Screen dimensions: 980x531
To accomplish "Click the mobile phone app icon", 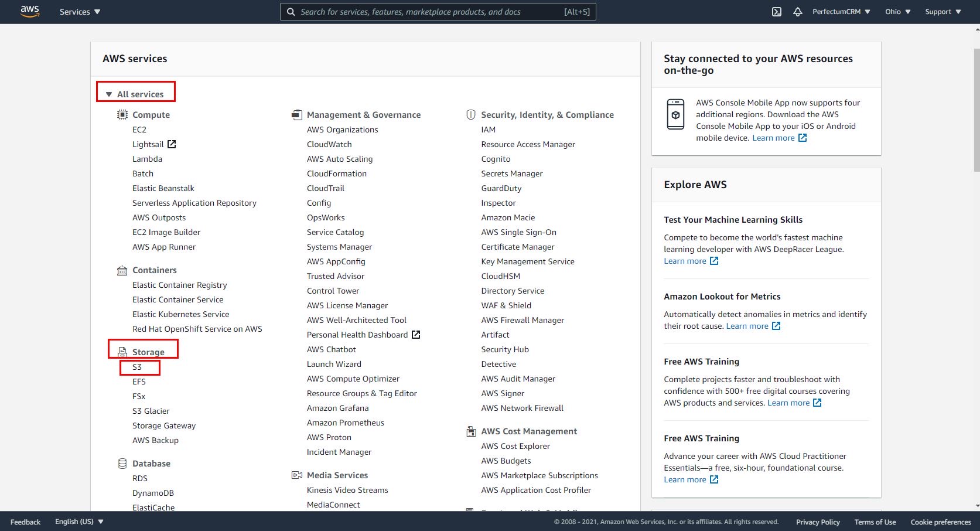I will (675, 114).
